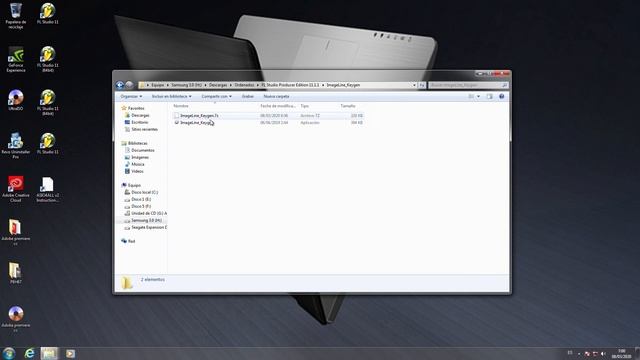This screenshot has width=640, height=360.
Task: Show hidden tray icons arrow
Action: [579, 354]
